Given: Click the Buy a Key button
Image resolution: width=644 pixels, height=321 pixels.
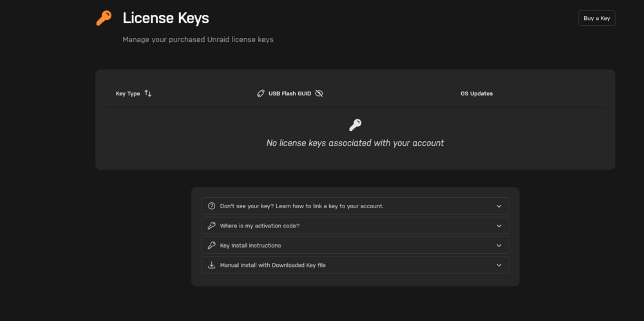Looking at the screenshot, I should coord(597,18).
